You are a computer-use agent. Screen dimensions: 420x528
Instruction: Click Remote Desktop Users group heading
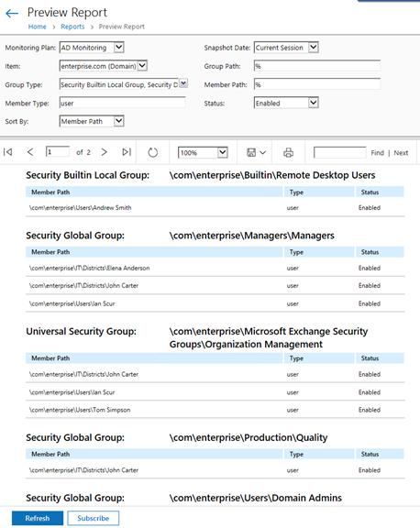click(272, 175)
